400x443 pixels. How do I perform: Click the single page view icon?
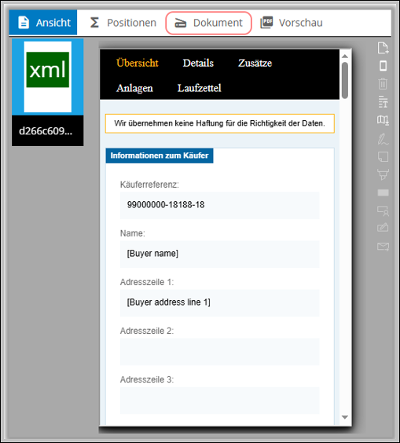[x=383, y=66]
